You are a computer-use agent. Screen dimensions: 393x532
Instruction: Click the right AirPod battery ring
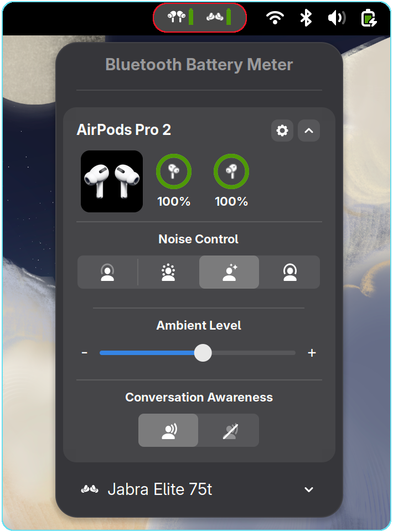[x=231, y=172]
